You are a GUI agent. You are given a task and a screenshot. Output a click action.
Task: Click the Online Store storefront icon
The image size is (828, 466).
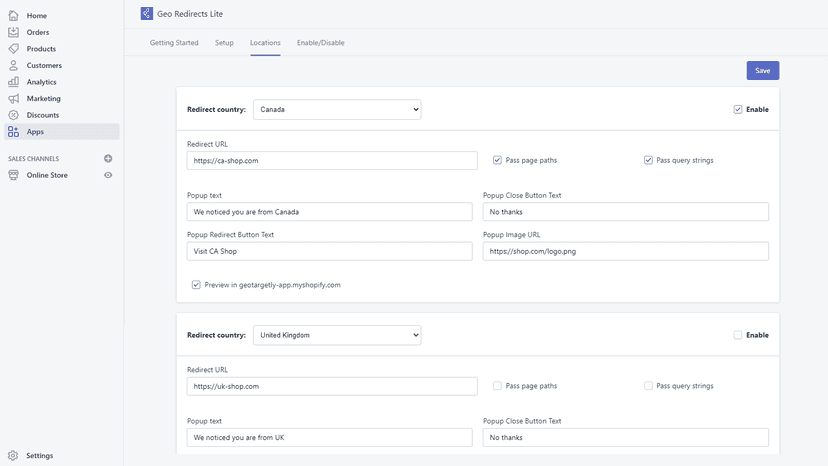click(x=13, y=175)
